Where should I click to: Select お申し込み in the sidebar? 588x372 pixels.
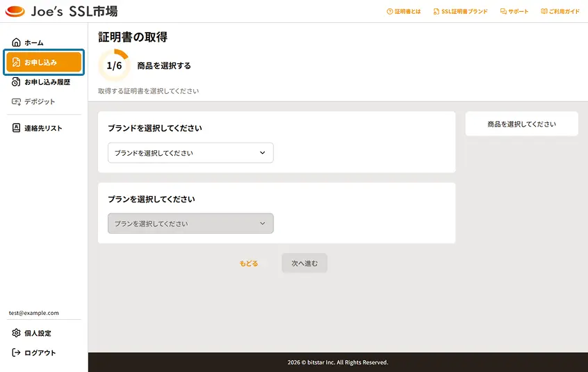click(x=44, y=62)
